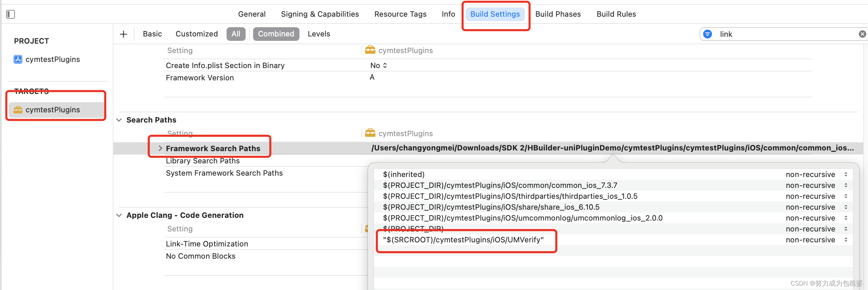Go to the Build Phases tab

coord(558,14)
